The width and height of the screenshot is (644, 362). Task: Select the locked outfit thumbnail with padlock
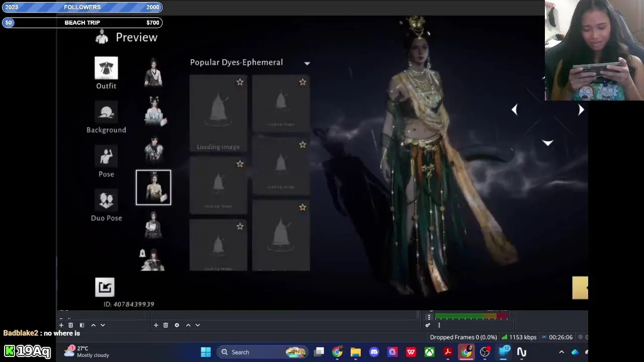pos(152,259)
